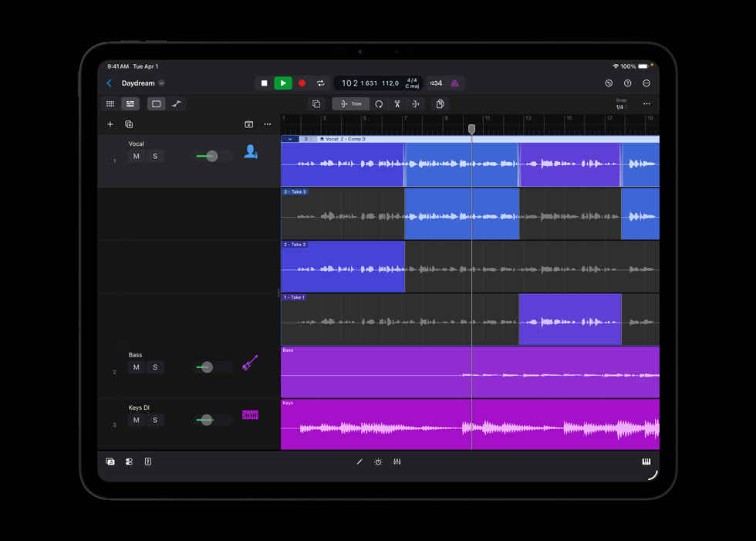Open the toolbar overflow menu
Screen dimensions: 756x541
pyautogui.click(x=646, y=103)
